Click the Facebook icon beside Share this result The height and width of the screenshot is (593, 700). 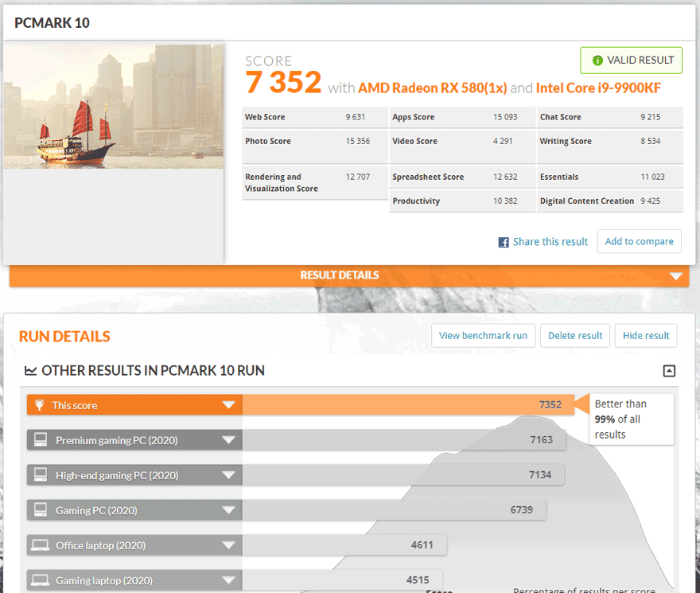tap(503, 242)
